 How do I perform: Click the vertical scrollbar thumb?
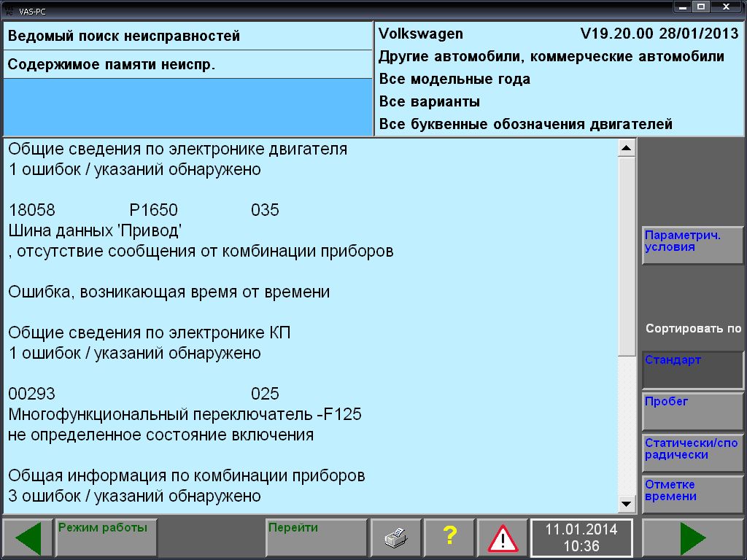point(627,256)
